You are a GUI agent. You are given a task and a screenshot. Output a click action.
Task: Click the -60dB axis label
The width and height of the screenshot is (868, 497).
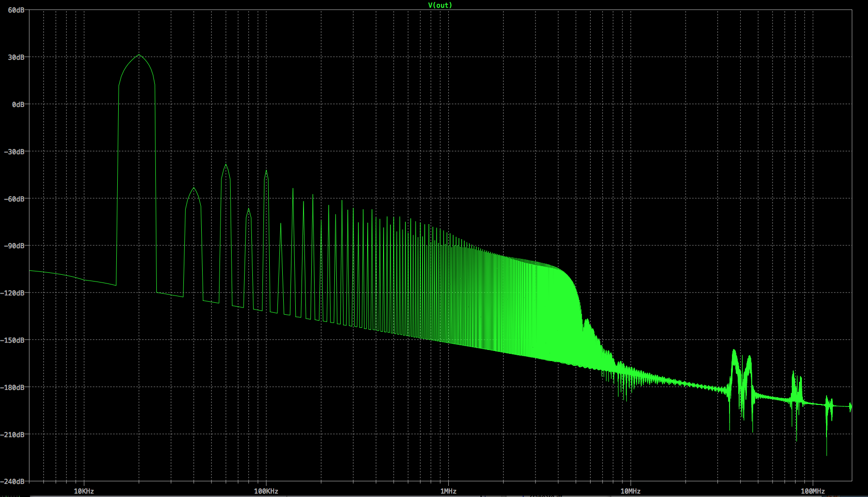(x=14, y=199)
